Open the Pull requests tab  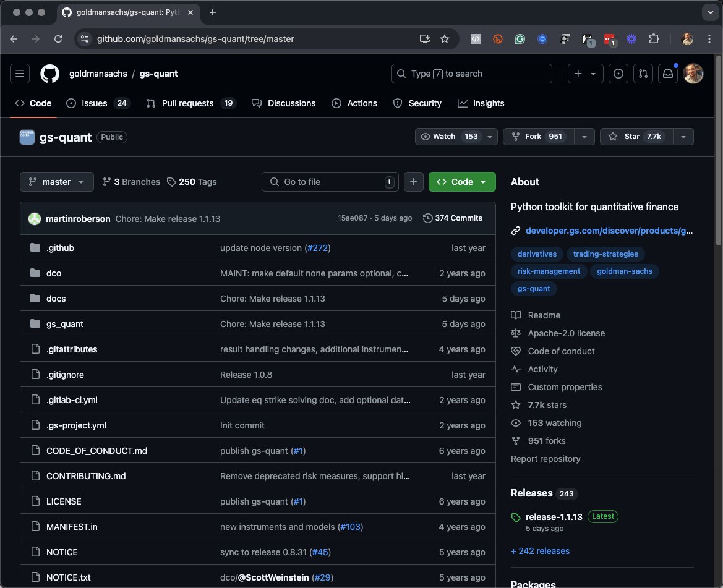[x=191, y=104]
